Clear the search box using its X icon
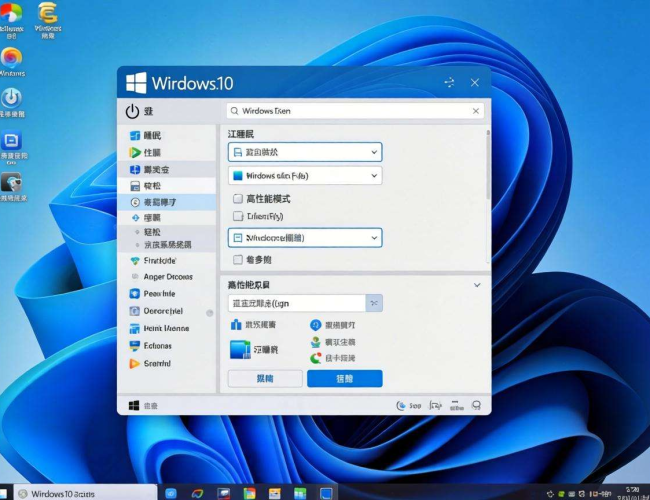Image resolution: width=650 pixels, height=500 pixels. click(x=475, y=111)
